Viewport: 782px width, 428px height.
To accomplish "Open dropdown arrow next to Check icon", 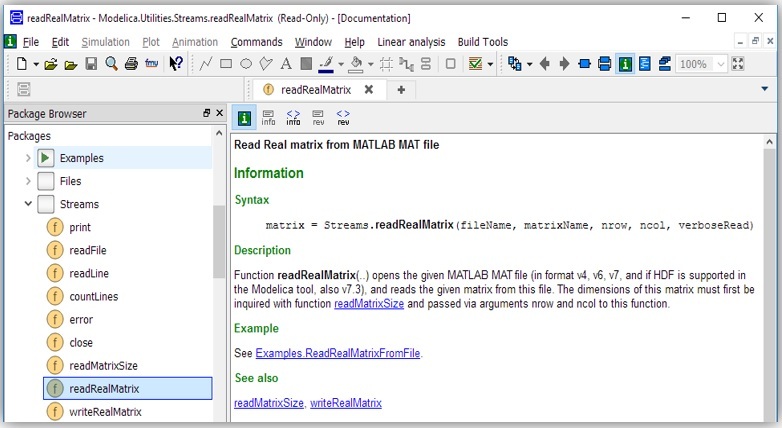I will pyautogui.click(x=490, y=64).
